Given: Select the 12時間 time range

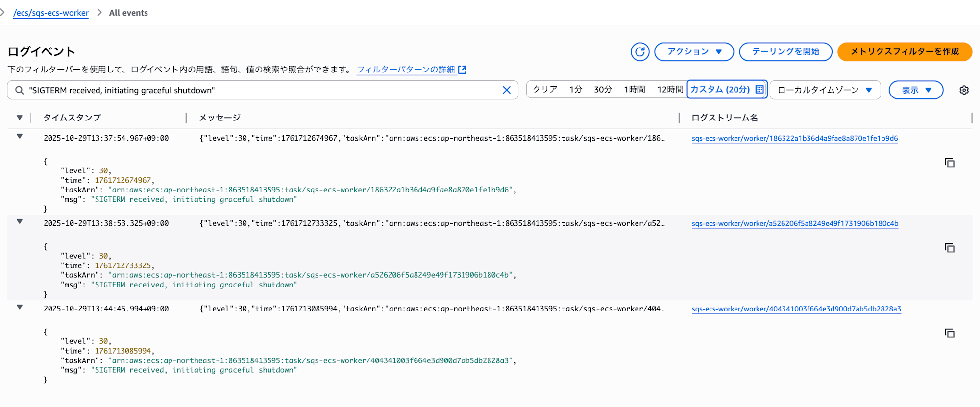Looking at the screenshot, I should click(x=670, y=90).
